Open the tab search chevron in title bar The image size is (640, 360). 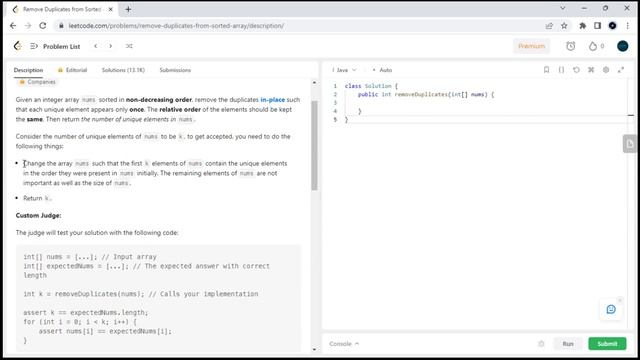[562, 8]
